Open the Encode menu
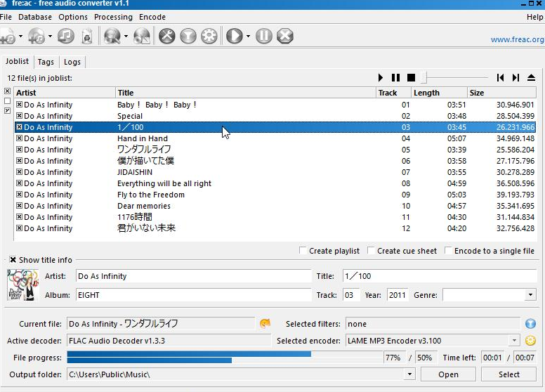The height and width of the screenshot is (392, 545). tap(152, 17)
